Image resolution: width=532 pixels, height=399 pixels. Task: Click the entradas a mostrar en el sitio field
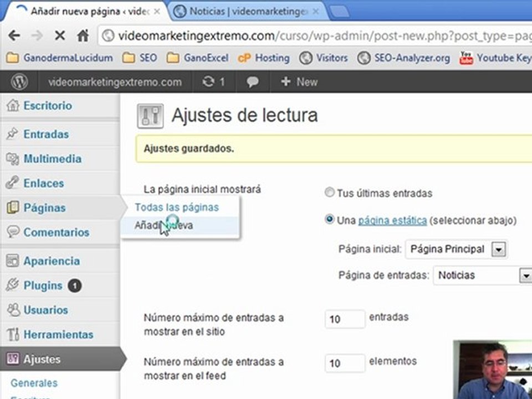tap(345, 319)
